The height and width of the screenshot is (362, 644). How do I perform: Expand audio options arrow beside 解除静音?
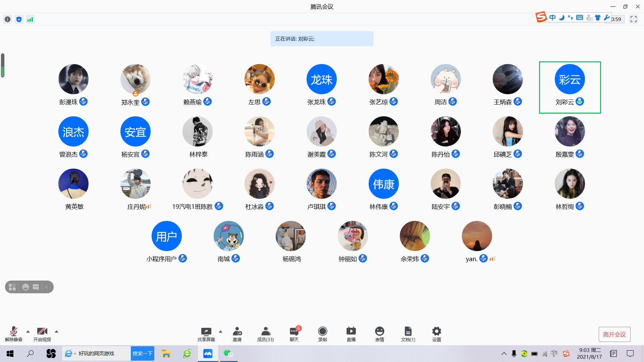click(28, 331)
